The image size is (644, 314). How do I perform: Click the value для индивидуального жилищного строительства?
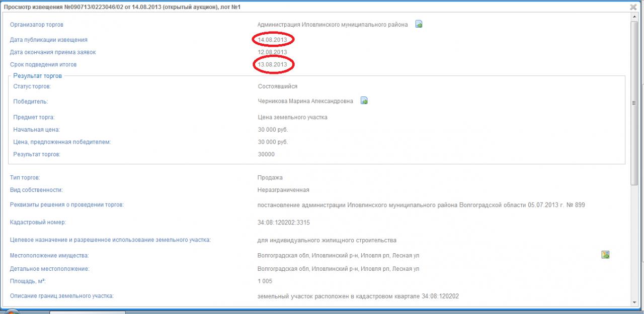pyautogui.click(x=327, y=240)
